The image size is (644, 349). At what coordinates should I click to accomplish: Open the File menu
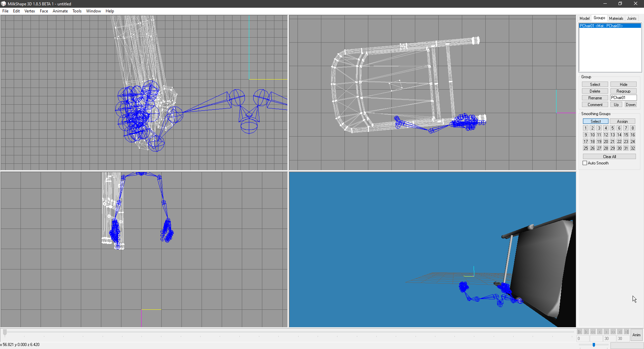(5, 11)
